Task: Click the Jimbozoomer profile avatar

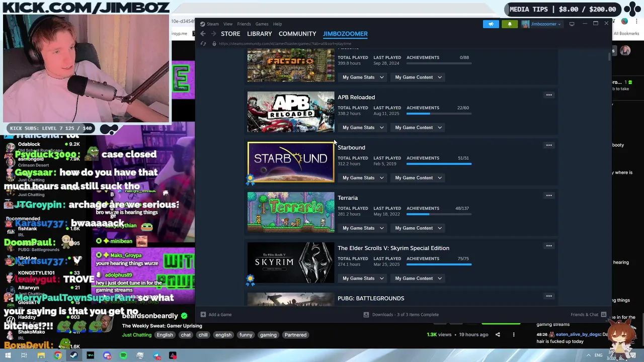Action: coord(525,24)
